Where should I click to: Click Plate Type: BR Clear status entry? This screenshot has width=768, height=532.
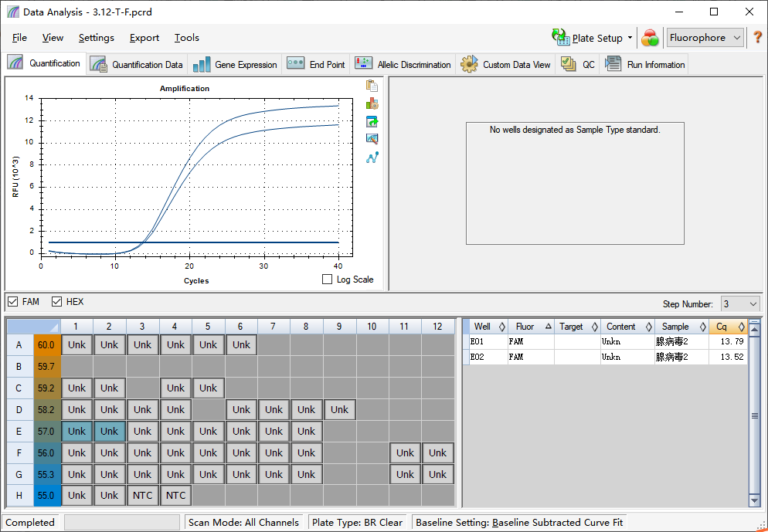coord(357,522)
